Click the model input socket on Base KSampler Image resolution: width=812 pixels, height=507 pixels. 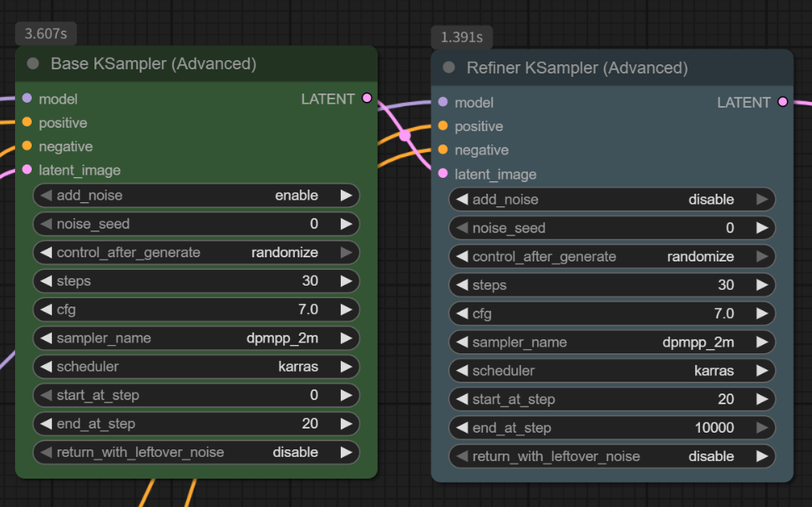[x=27, y=99]
